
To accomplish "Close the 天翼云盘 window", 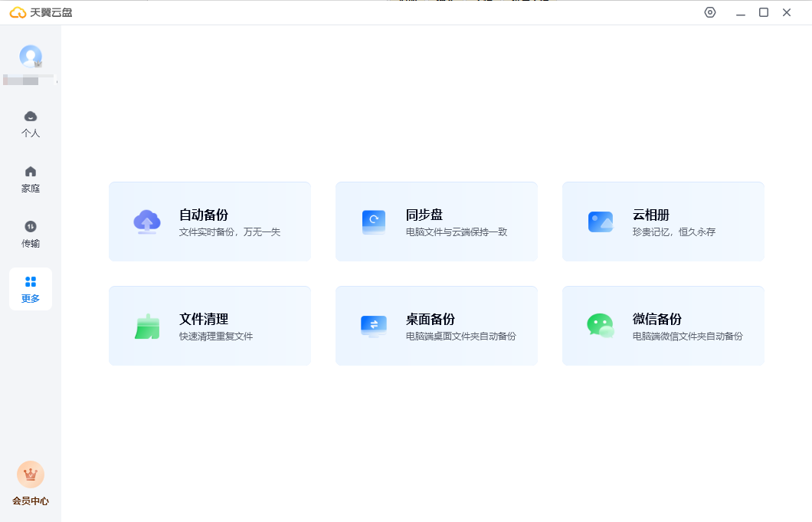I will (787, 12).
